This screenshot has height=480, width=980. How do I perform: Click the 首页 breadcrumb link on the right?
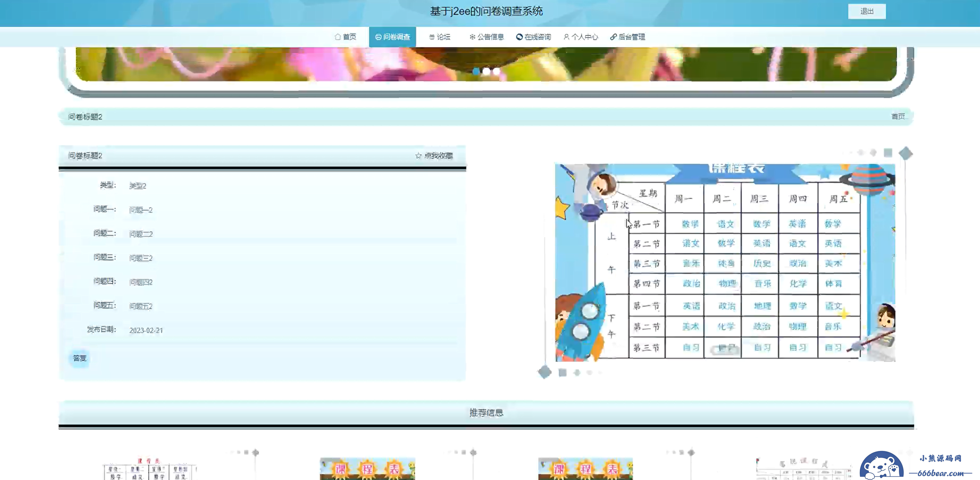(898, 116)
